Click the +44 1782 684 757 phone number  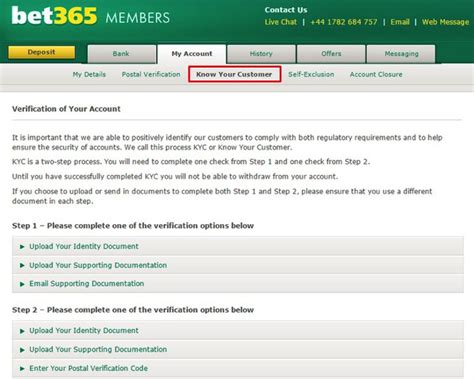point(344,22)
